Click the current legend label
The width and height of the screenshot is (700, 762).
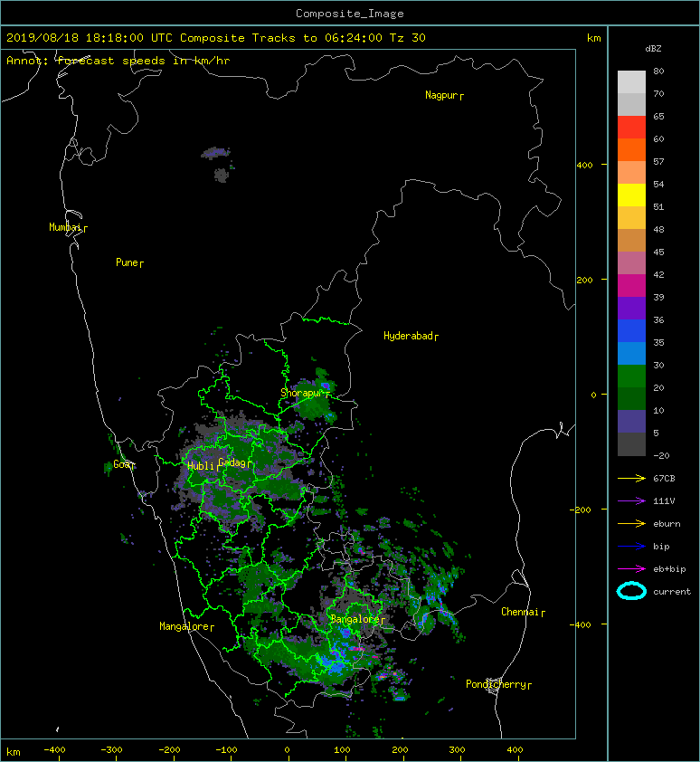(x=672, y=592)
